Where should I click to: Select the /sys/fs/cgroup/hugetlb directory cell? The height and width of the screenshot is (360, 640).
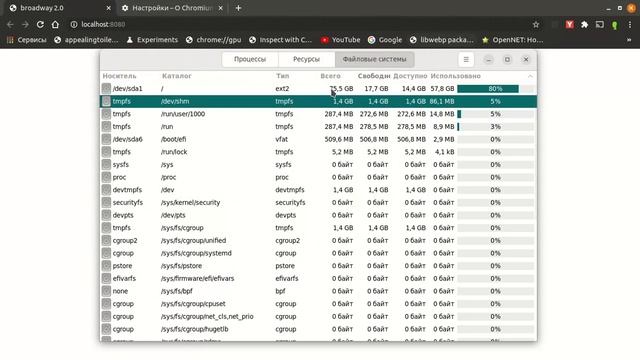[195, 329]
